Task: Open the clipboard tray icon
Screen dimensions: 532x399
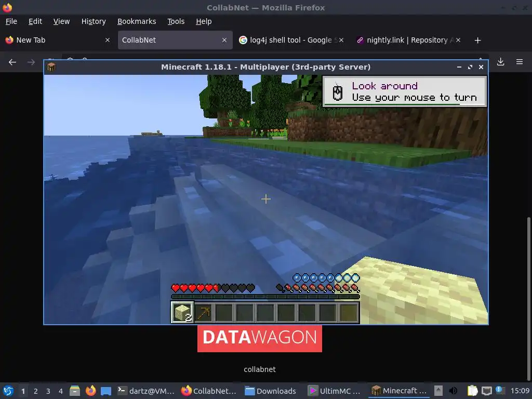Action: tap(472, 391)
